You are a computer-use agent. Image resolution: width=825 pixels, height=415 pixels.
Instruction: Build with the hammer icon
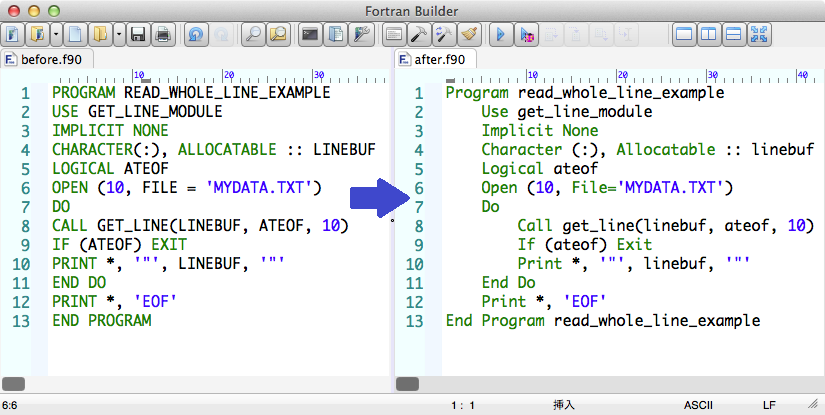[x=418, y=35]
